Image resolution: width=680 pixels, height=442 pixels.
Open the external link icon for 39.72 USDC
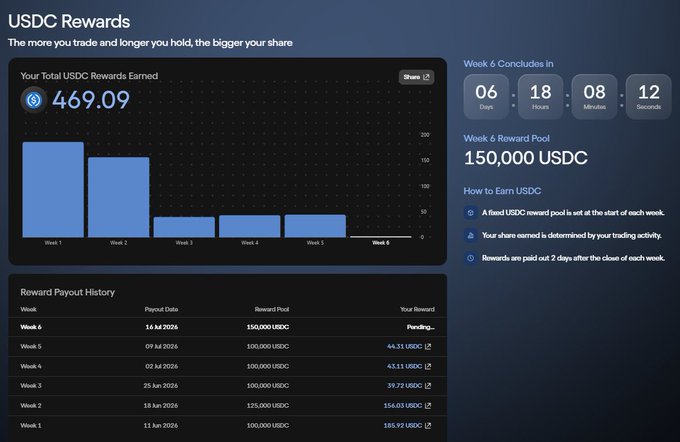(428, 386)
